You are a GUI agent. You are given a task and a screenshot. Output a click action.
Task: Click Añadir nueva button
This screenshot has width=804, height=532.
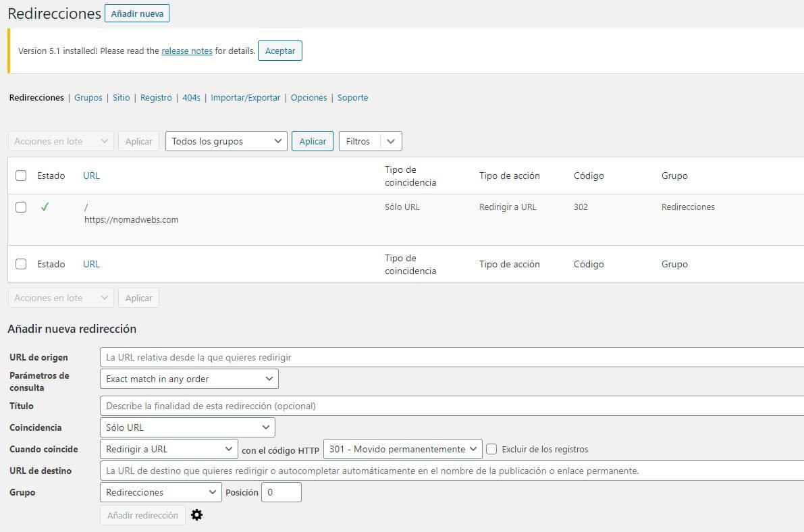(137, 14)
